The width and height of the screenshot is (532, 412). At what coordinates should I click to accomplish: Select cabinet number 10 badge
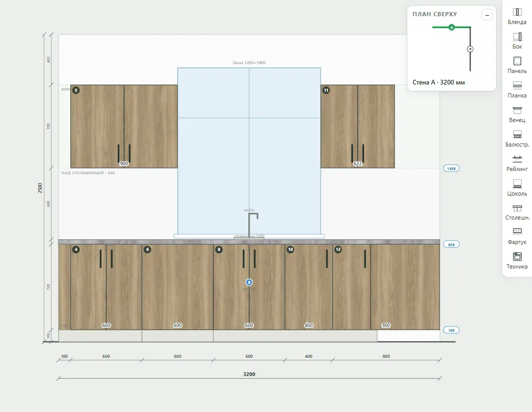coord(291,249)
